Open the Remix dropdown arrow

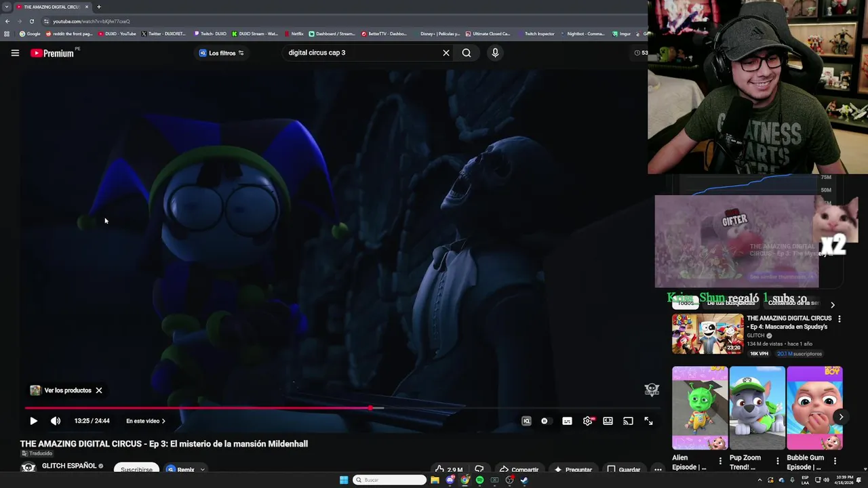point(202,470)
